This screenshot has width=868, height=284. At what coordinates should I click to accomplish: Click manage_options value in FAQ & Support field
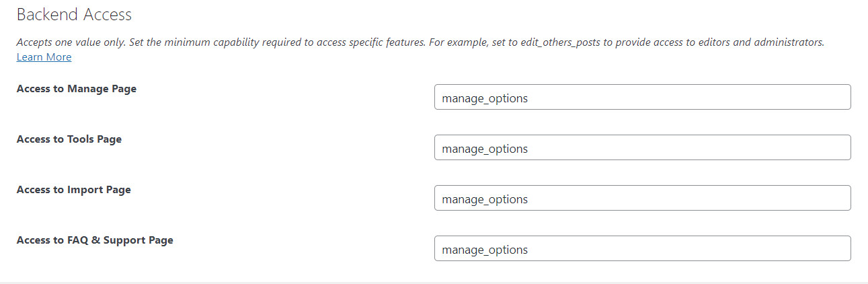pyautogui.click(x=485, y=250)
